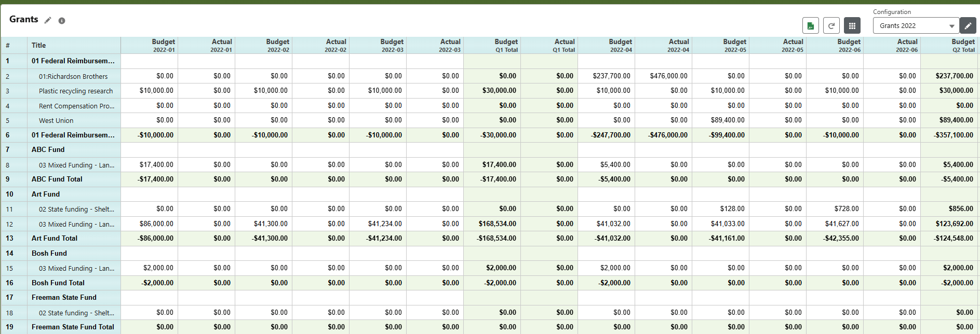980x334 pixels.
Task: Click the -$357,100.00 Q2 Total cell
Action: pos(949,135)
